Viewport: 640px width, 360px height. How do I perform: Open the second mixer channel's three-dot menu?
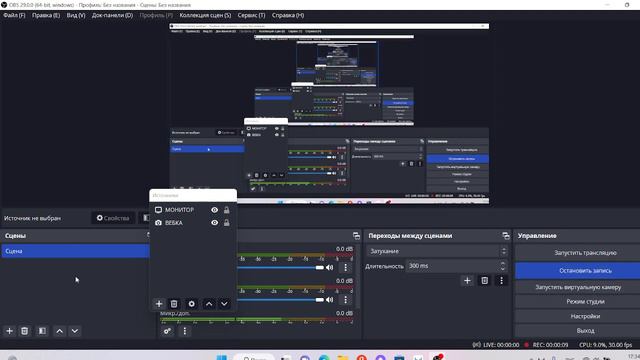[346, 300]
